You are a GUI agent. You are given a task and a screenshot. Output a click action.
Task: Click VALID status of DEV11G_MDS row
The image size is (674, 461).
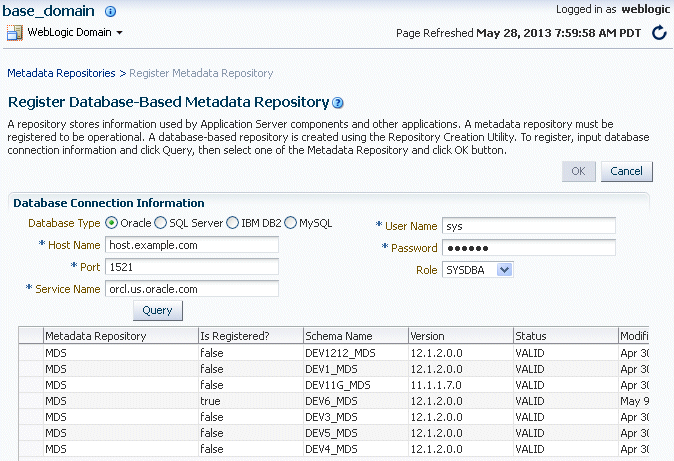coord(566,385)
